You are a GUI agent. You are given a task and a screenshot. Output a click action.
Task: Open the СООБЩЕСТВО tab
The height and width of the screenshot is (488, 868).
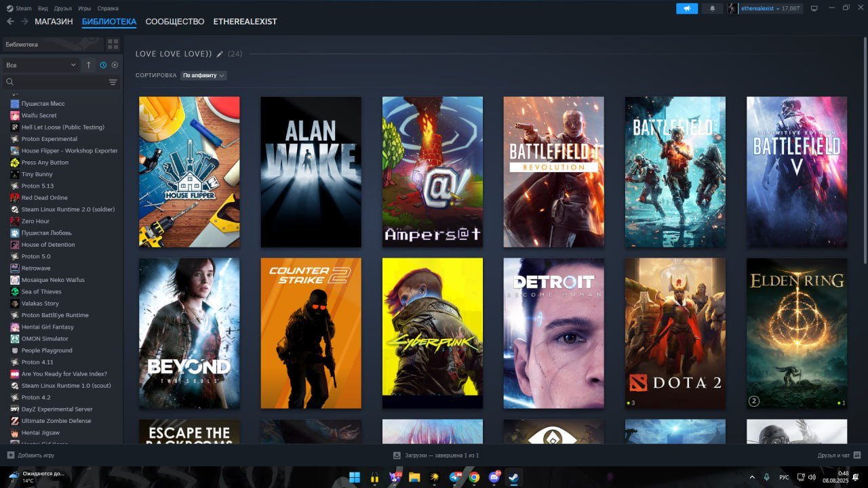tap(175, 22)
